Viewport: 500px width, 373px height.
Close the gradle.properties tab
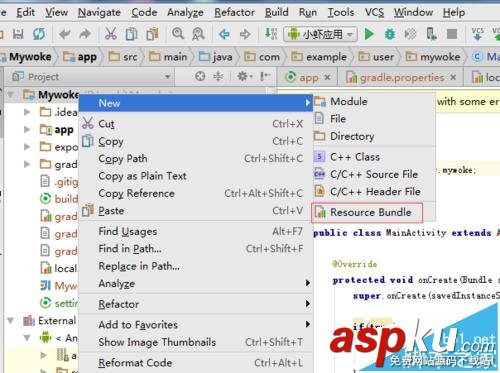point(453,77)
